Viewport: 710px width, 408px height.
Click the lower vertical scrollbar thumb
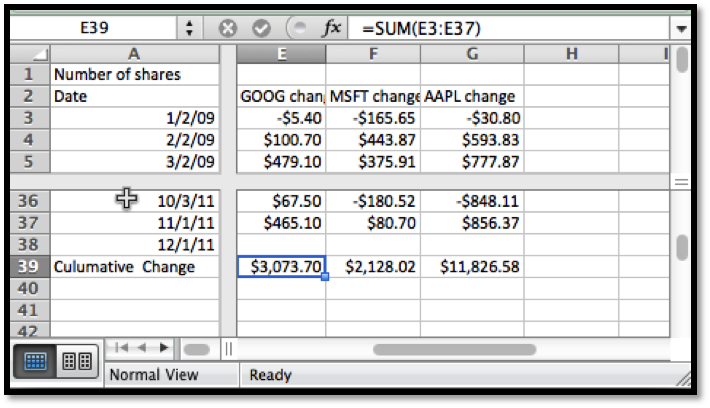click(682, 246)
